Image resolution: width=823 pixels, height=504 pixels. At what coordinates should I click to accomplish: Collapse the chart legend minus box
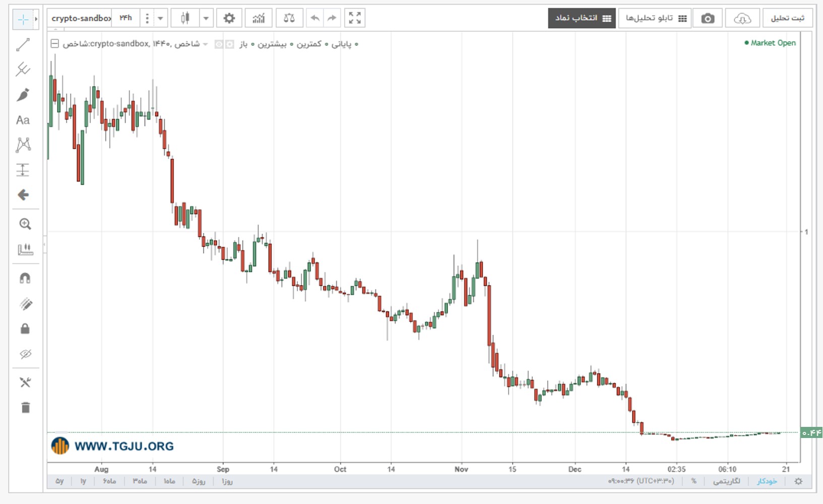(55, 44)
